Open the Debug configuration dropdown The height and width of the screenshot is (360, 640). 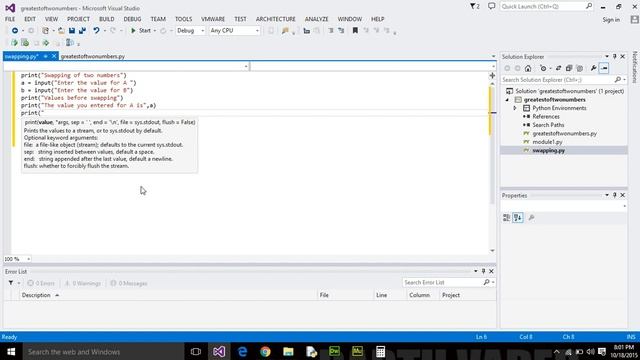pos(190,31)
